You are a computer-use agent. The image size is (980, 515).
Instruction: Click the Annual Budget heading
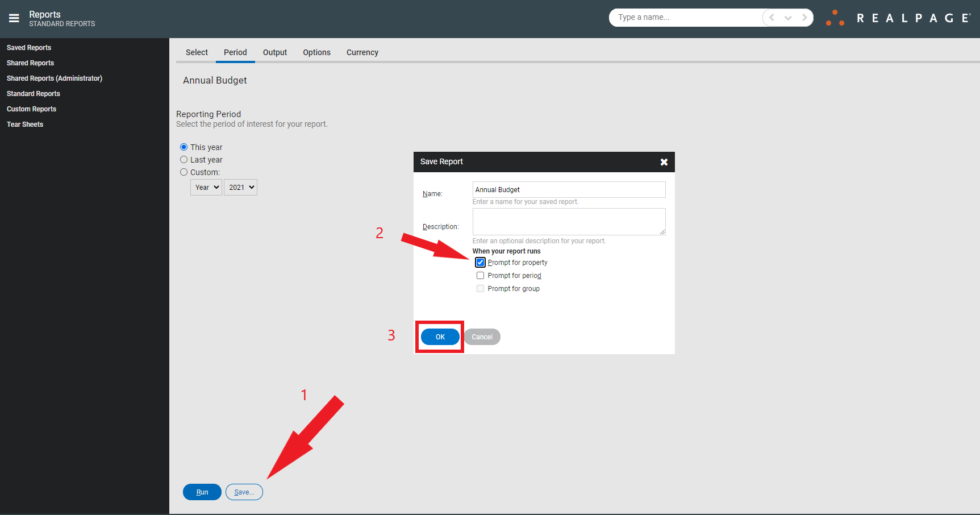tap(215, 80)
